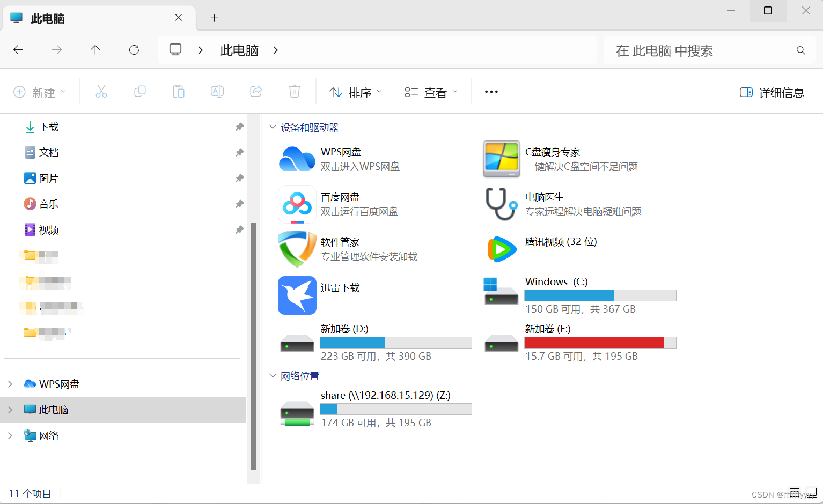The image size is (823, 504).
Task: Click the Windows (C:) usage bar
Action: [600, 295]
